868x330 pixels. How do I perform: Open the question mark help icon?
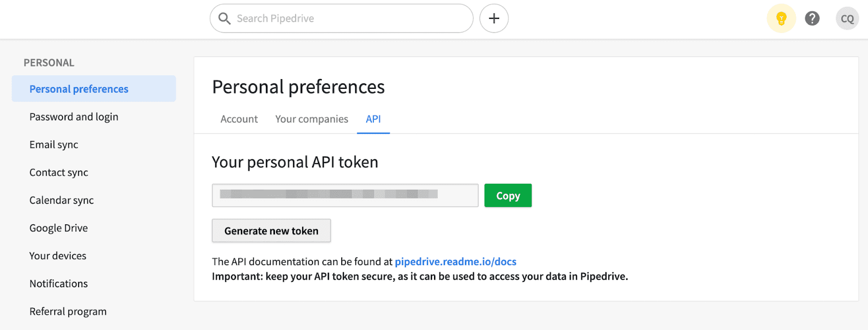coord(812,18)
